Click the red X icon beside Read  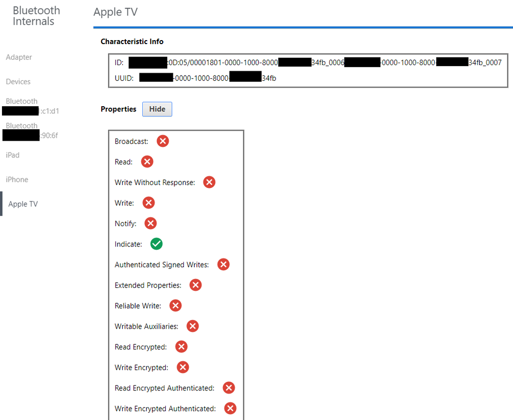(147, 161)
